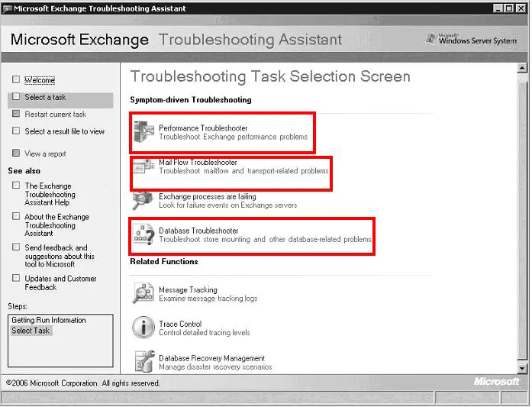Select the Select Task step
The width and height of the screenshot is (532, 407).
tap(31, 331)
